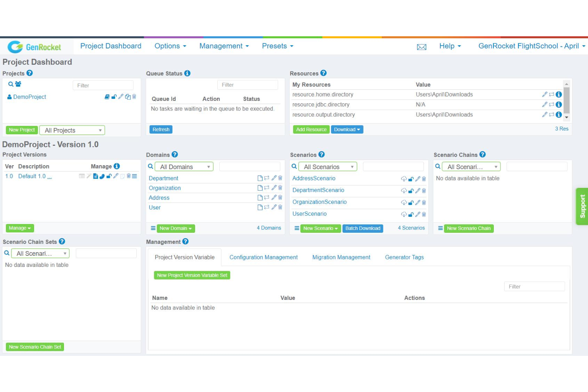
Task: Download AddressScenario using the cloud icon
Action: click(404, 179)
